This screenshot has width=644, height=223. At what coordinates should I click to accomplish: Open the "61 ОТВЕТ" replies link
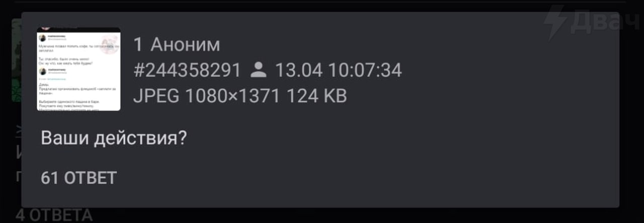(x=78, y=177)
